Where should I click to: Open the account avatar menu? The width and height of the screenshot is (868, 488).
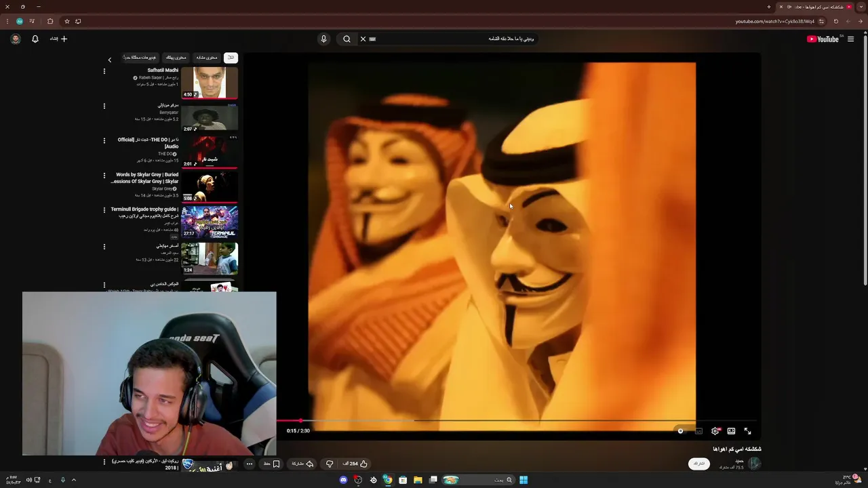point(16,39)
